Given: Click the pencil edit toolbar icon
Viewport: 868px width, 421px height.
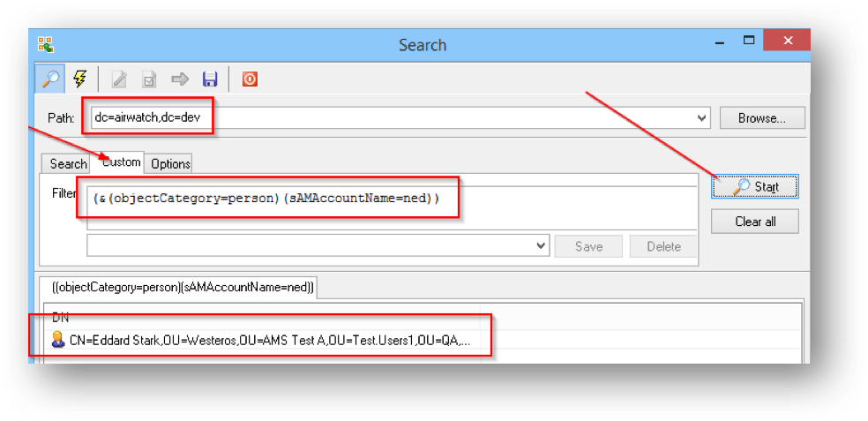Looking at the screenshot, I should (x=118, y=79).
